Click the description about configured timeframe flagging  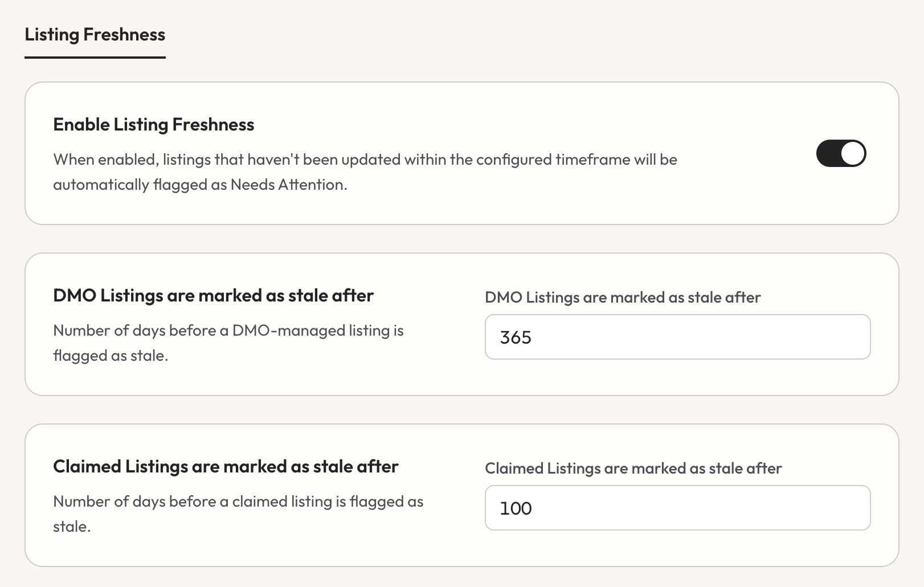coord(365,172)
